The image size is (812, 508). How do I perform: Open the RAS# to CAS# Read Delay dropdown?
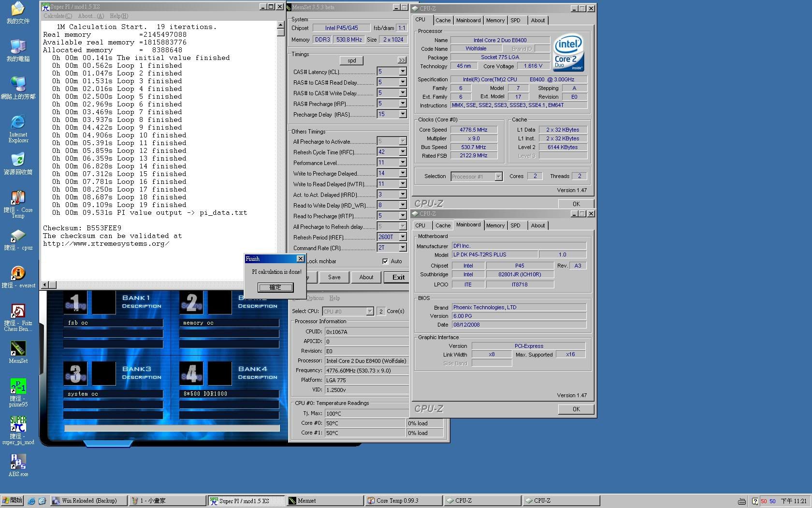pyautogui.click(x=402, y=82)
